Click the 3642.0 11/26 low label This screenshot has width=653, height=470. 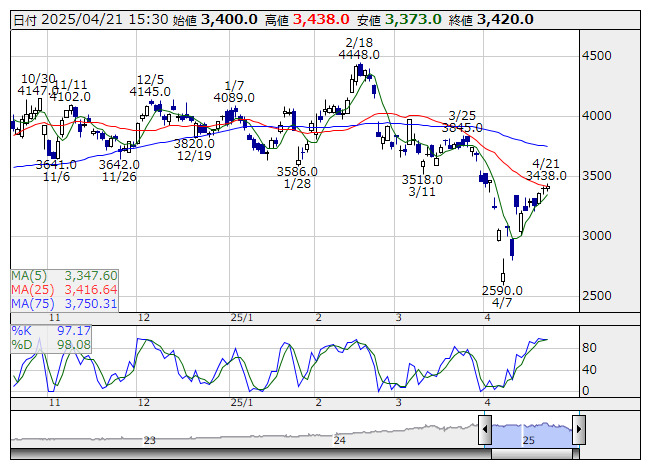[x=119, y=171]
